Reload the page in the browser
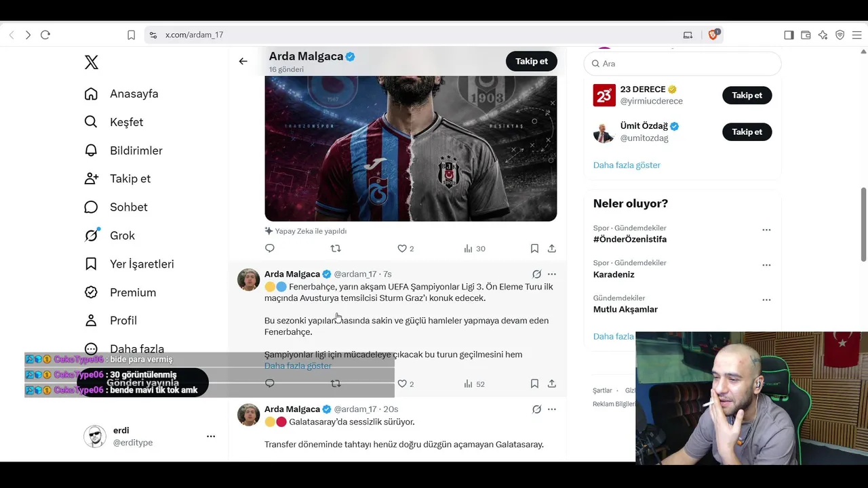 pyautogui.click(x=45, y=35)
